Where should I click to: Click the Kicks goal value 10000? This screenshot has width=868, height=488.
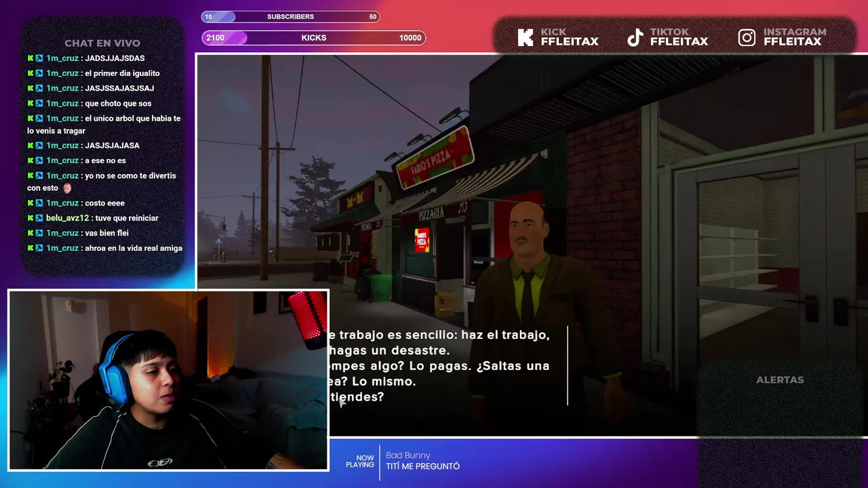click(410, 38)
